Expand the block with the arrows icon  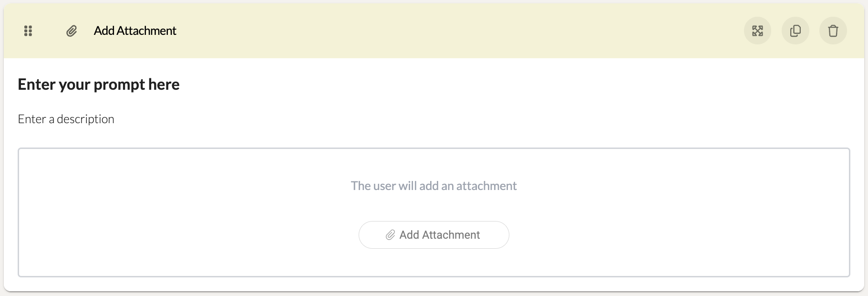coord(757,31)
